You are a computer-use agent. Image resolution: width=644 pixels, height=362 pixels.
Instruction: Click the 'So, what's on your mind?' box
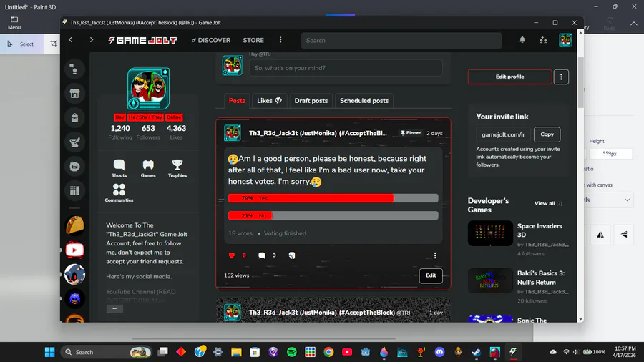tap(346, 68)
